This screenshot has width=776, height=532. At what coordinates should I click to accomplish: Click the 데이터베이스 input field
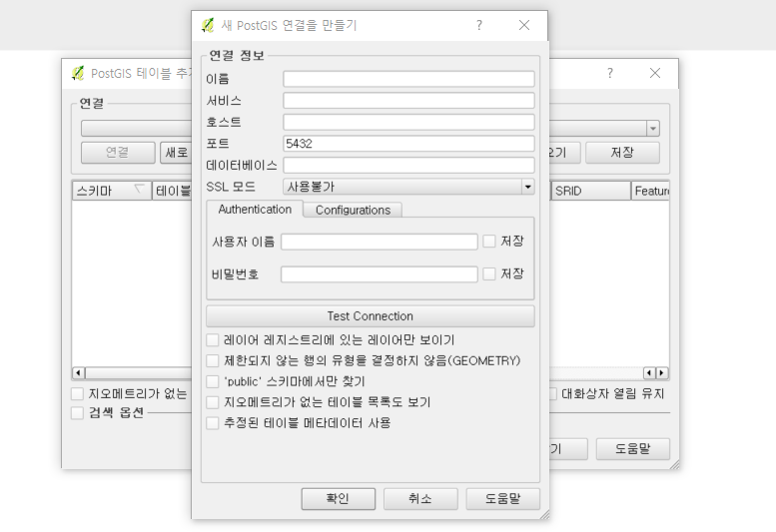[408, 165]
